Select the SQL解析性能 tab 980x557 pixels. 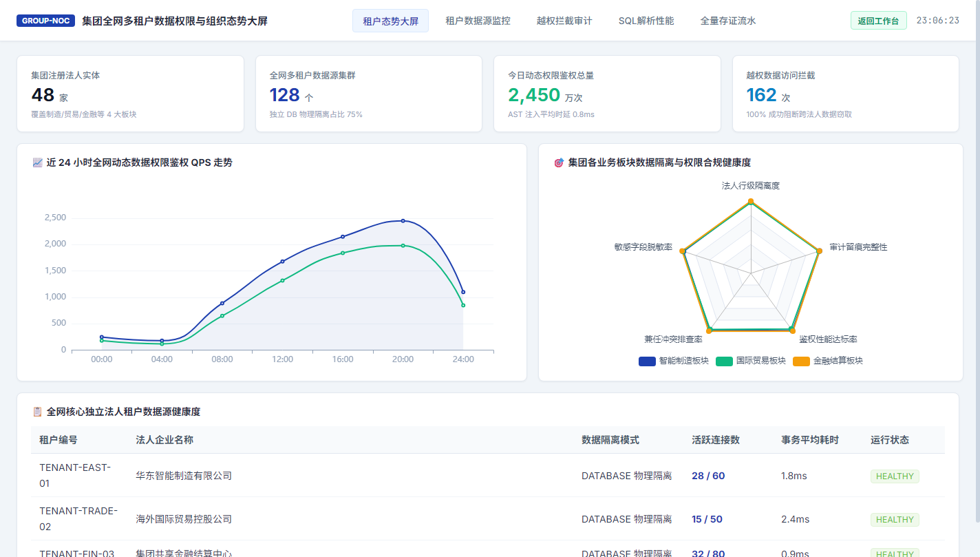pos(646,21)
